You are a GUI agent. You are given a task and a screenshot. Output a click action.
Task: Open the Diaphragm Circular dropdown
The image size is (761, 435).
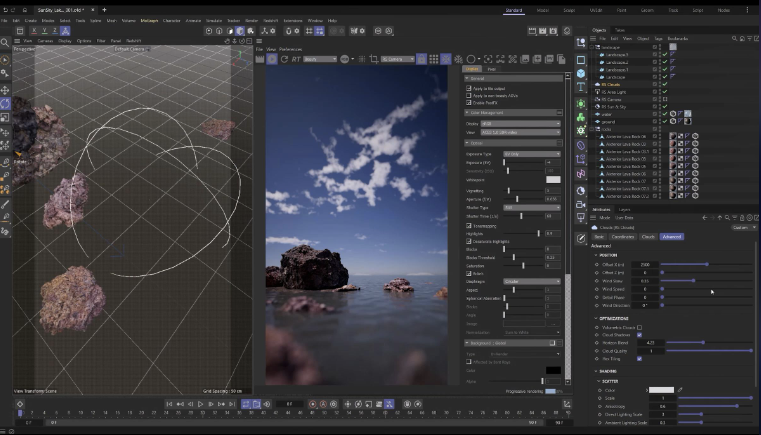[x=531, y=282]
